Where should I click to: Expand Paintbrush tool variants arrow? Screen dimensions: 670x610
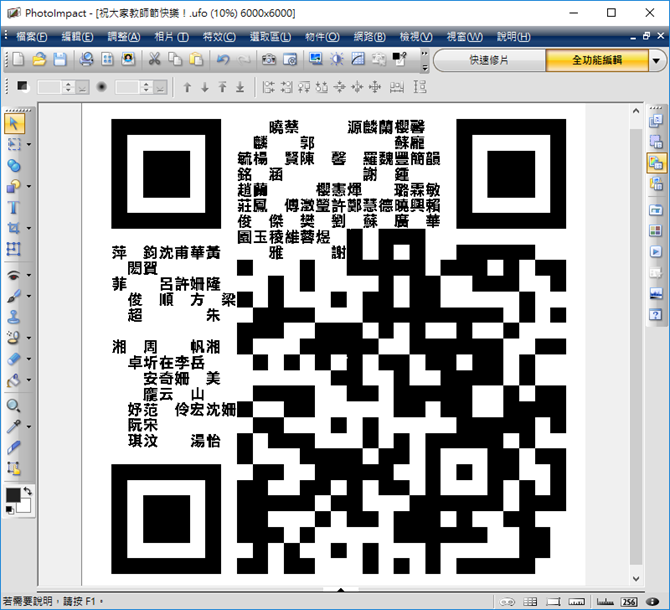pyautogui.click(x=29, y=296)
